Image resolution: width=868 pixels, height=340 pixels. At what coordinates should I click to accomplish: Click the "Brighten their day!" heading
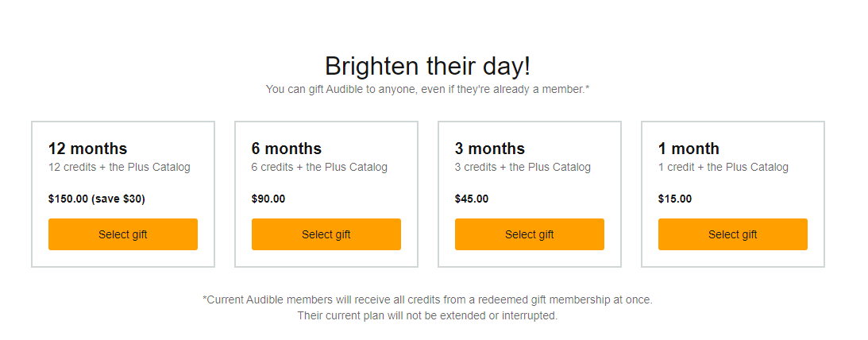point(427,66)
